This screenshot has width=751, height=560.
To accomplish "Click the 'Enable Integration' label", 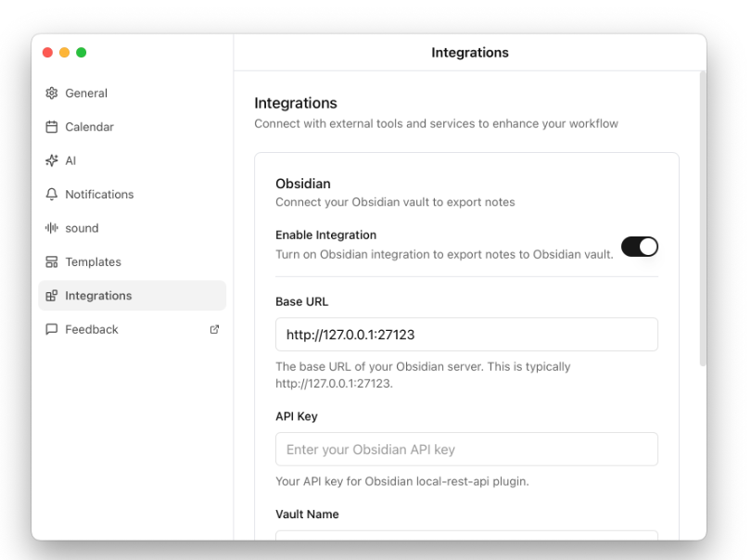I will point(325,235).
